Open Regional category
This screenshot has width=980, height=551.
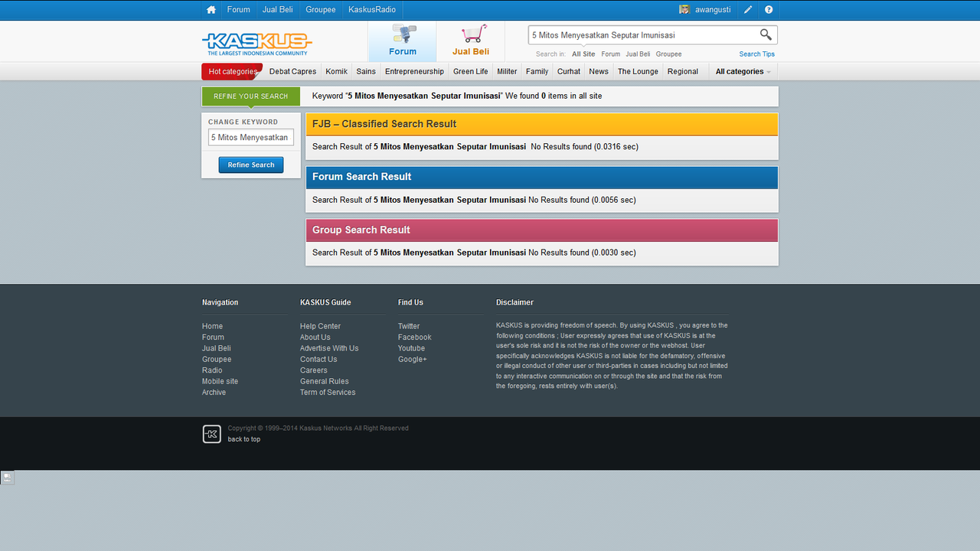pos(683,71)
